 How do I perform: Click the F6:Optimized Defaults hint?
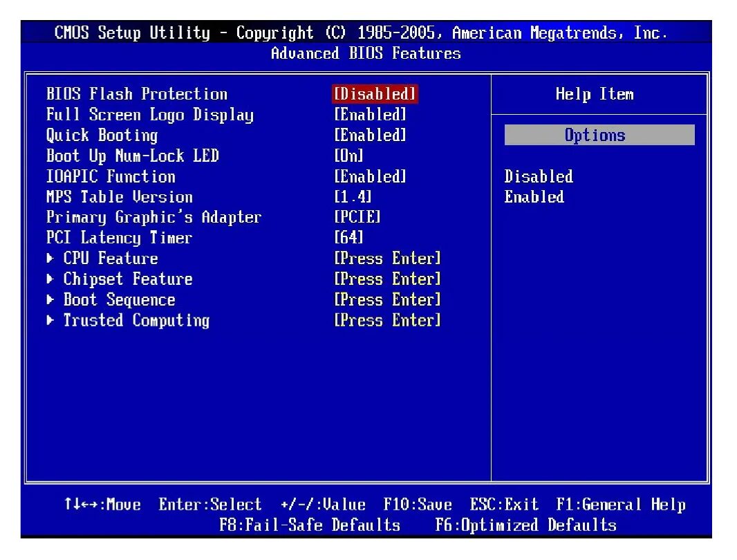click(x=526, y=525)
